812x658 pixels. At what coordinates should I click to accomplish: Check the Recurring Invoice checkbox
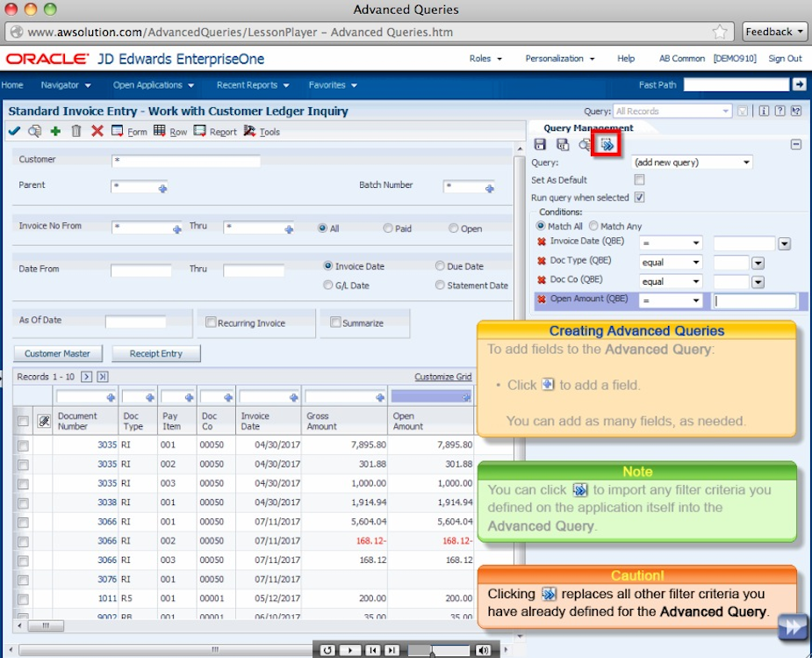pyautogui.click(x=211, y=322)
